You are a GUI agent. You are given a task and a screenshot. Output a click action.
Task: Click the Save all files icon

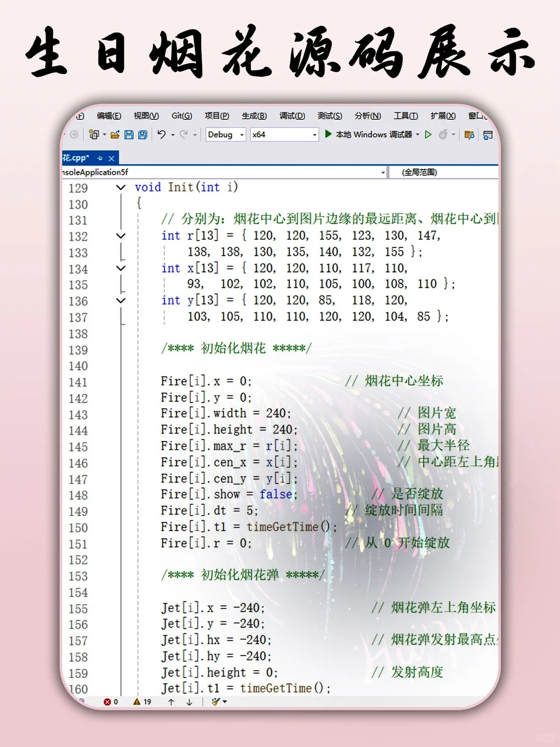(143, 134)
